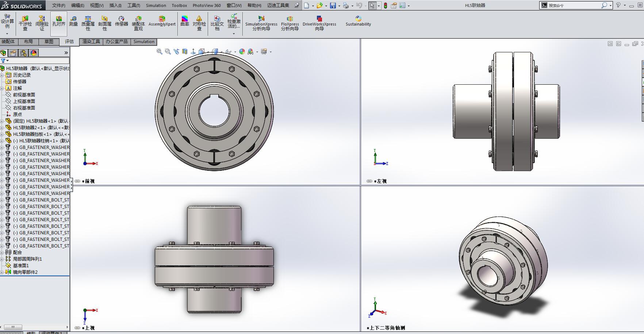Click the Zoom to Fit view icon
This screenshot has height=334, width=644.
coord(160,51)
